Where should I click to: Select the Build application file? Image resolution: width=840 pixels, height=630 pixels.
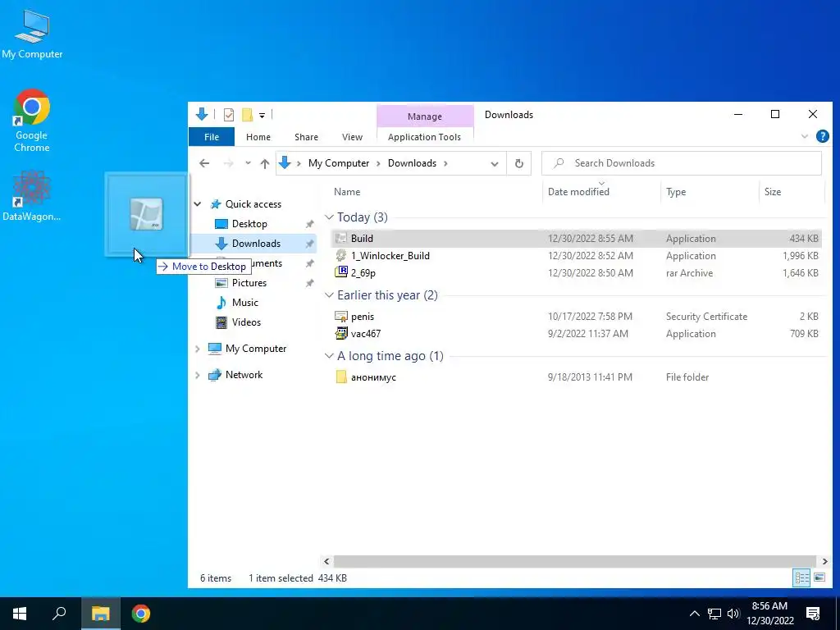pyautogui.click(x=575, y=239)
